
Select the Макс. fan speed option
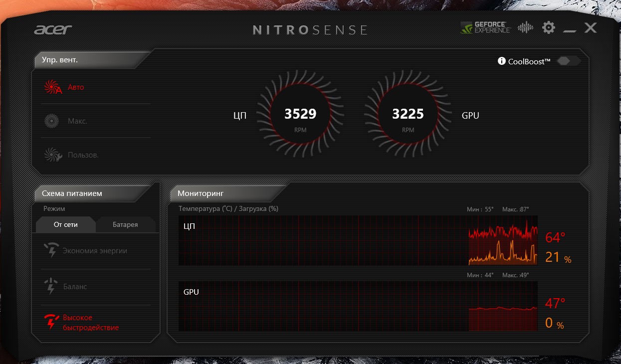coord(77,121)
